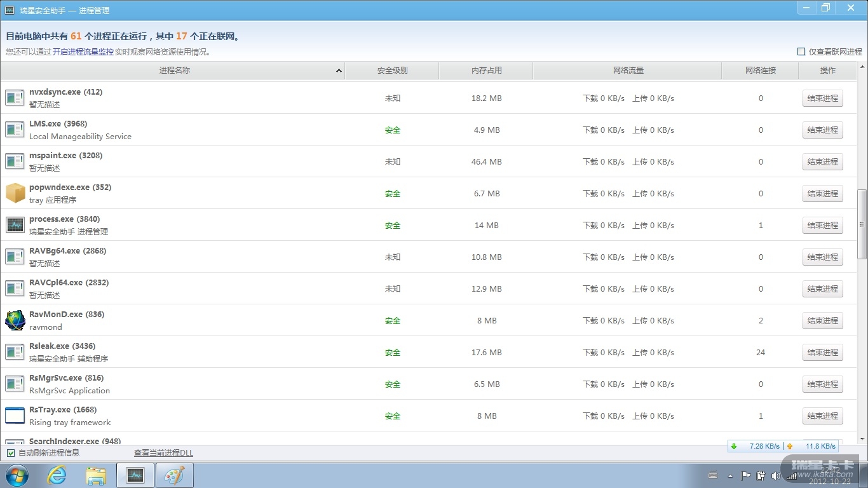
Task: Sort by the 网络连接 column header
Action: coord(760,71)
